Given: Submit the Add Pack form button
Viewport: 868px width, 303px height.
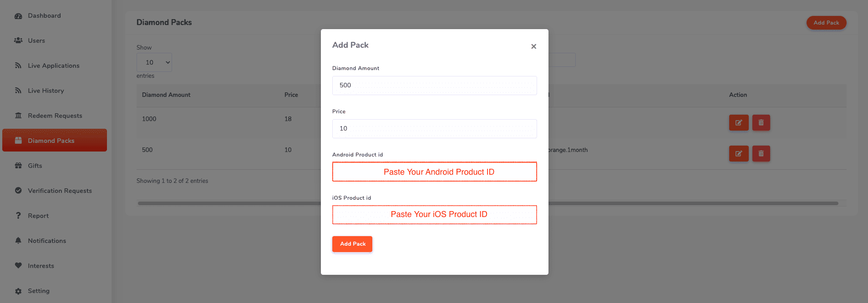Looking at the screenshot, I should (x=352, y=244).
